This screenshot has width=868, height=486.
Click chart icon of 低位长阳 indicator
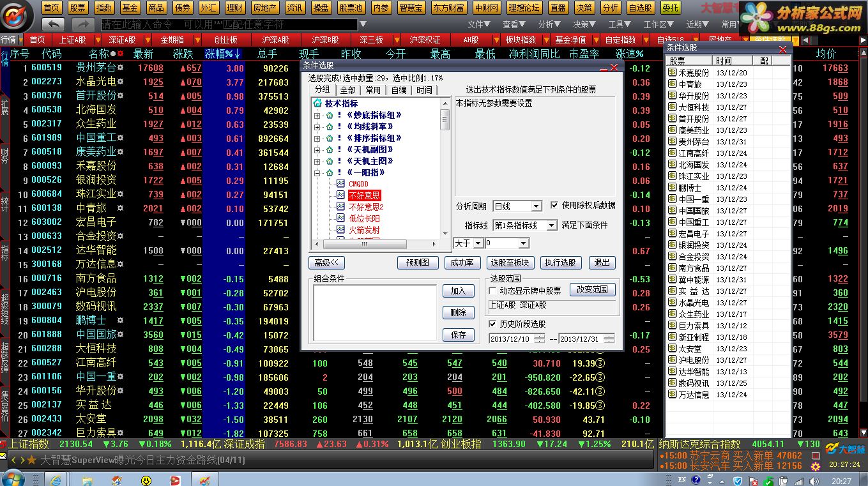[341, 218]
